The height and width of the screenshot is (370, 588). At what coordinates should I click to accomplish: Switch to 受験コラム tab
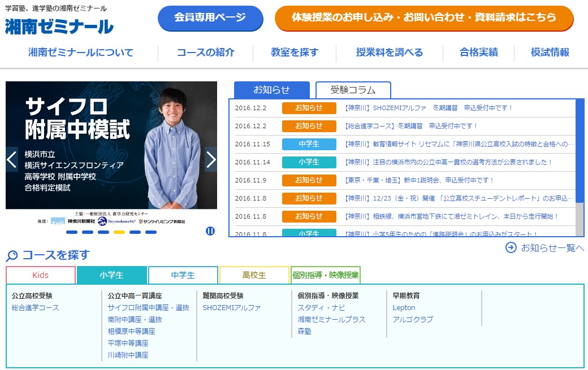coord(353,90)
